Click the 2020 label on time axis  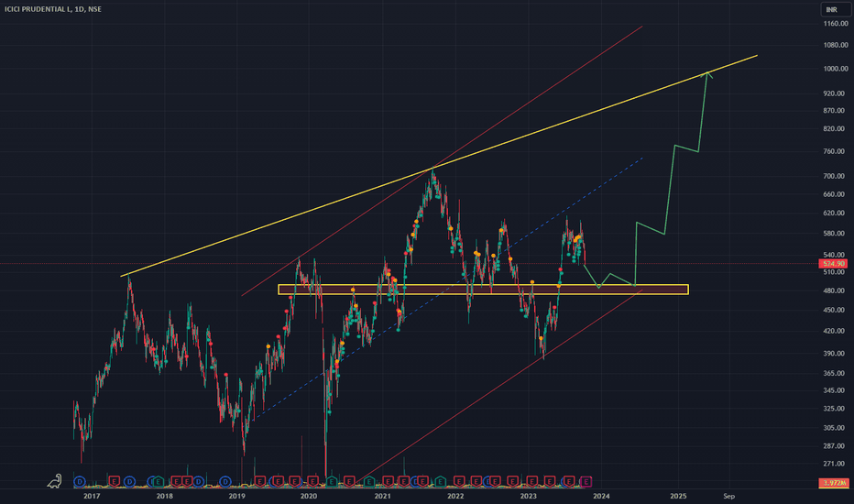click(x=308, y=496)
